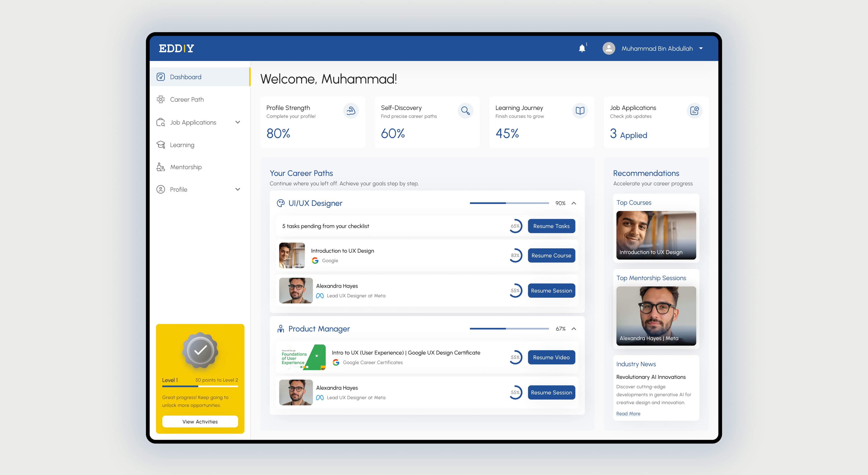Collapse the Product Manager career path
The image size is (868, 475).
click(x=574, y=329)
